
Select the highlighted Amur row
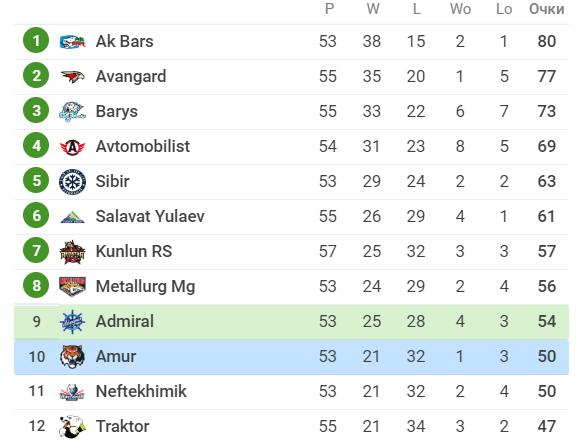coord(291,357)
